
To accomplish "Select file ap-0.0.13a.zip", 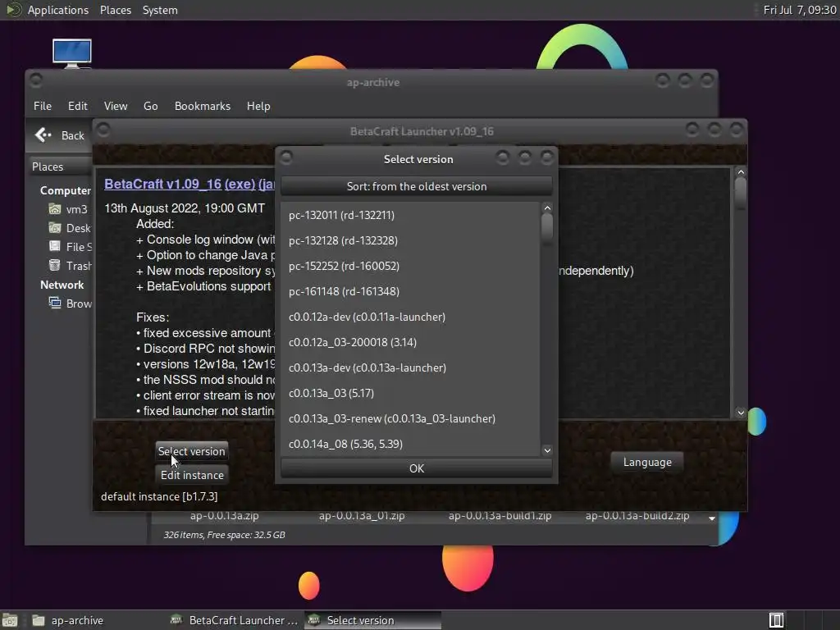I will pos(225,516).
